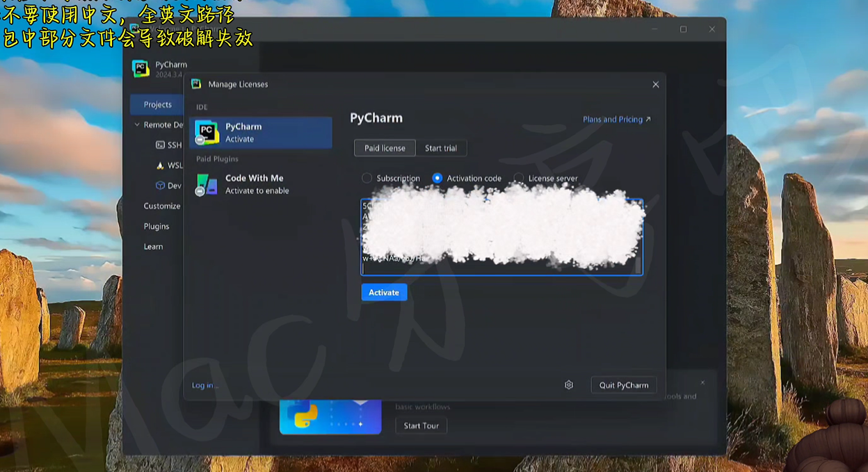
Task: Minimize the PyCharm welcome window
Action: [x=654, y=29]
